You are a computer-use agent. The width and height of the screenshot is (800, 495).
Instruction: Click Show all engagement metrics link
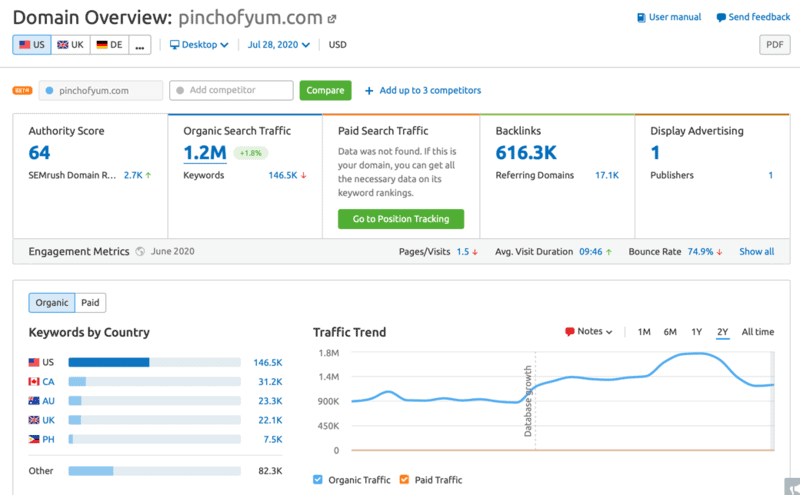point(757,252)
